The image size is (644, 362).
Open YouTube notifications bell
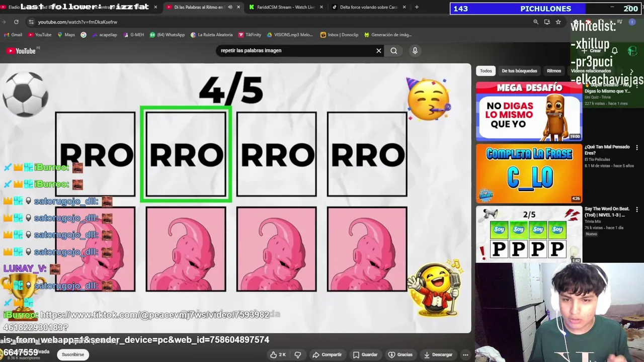click(615, 51)
